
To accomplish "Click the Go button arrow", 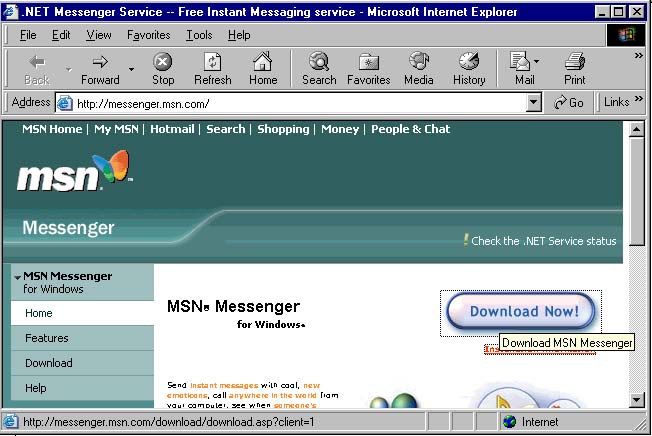I will tap(561, 102).
